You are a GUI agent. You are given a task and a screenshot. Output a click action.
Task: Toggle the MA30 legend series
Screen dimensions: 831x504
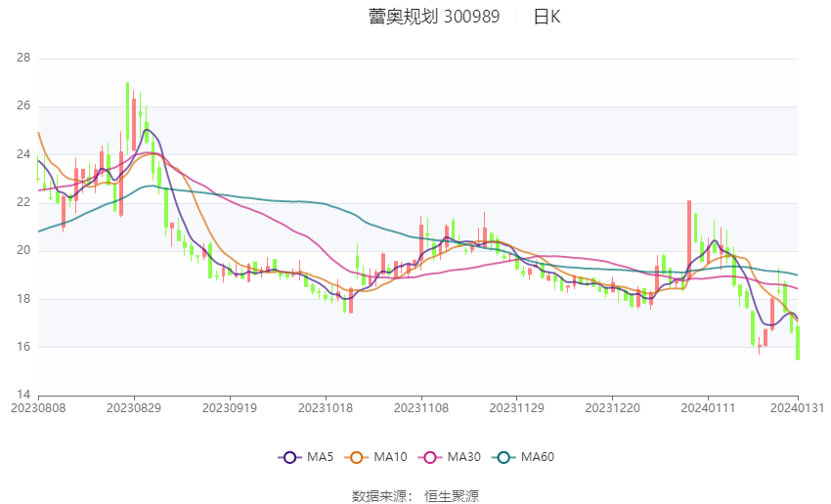(x=450, y=457)
